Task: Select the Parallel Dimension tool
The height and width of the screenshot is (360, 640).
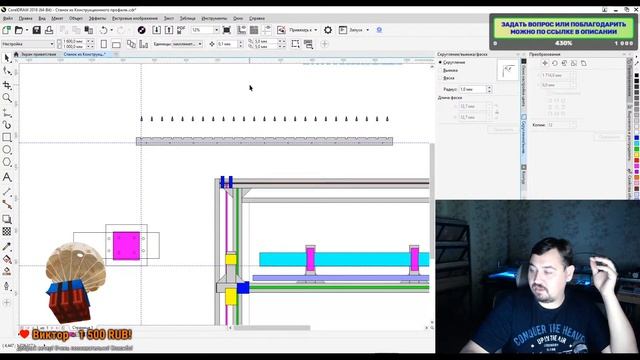Action: point(7,192)
